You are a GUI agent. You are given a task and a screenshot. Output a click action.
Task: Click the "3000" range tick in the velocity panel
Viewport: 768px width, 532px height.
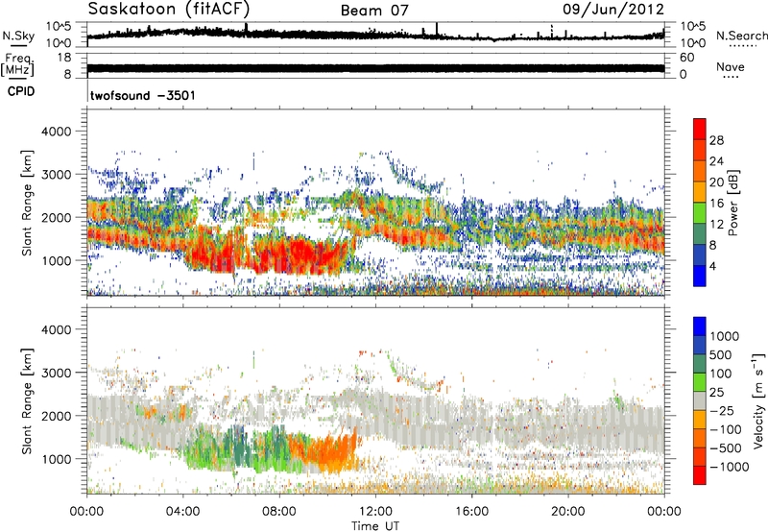[56, 373]
